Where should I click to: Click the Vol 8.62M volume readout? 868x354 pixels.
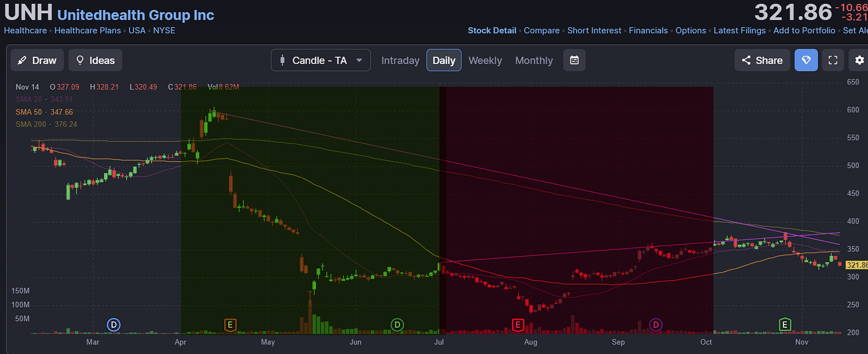coord(224,87)
